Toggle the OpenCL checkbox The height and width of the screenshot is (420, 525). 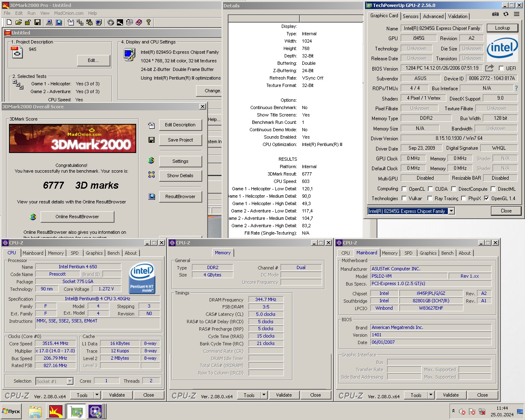(404, 189)
